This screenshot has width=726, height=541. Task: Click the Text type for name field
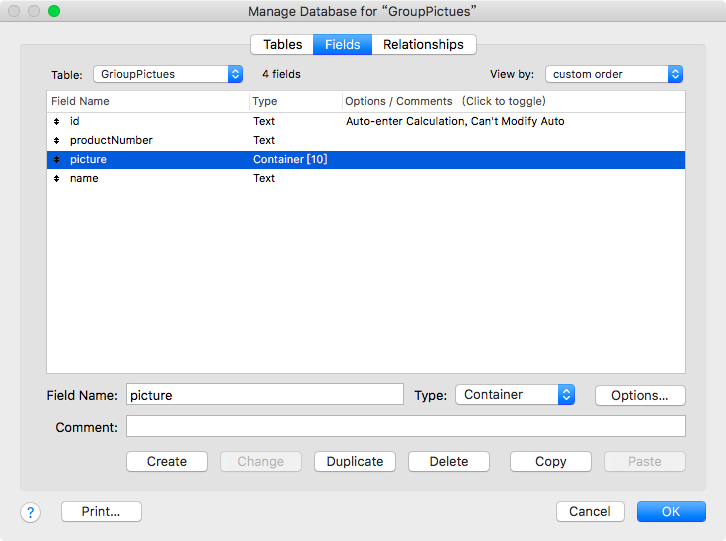click(264, 178)
